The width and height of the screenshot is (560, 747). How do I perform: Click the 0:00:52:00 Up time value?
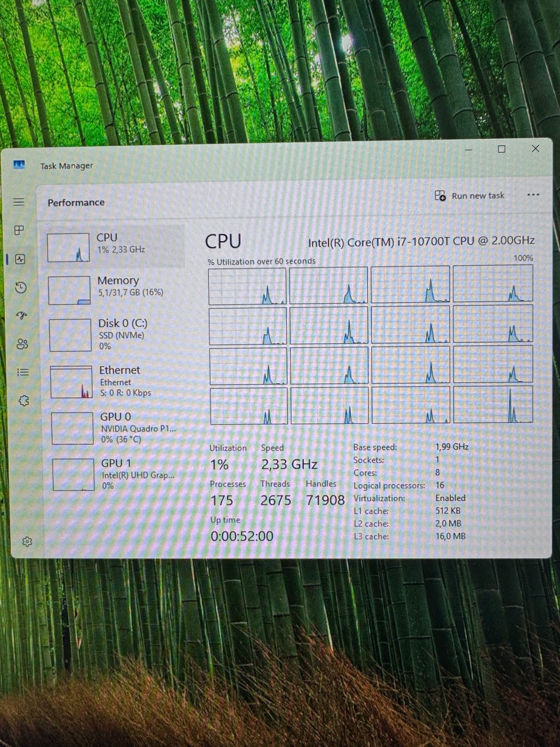coord(242,536)
